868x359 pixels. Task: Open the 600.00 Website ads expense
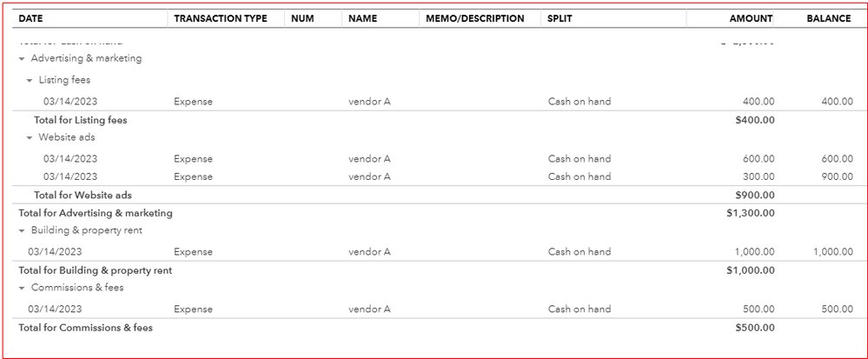click(x=756, y=159)
